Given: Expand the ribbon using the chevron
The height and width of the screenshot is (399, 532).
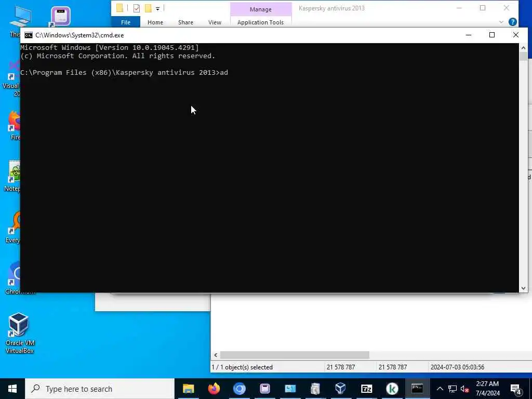Looking at the screenshot, I should [501, 22].
